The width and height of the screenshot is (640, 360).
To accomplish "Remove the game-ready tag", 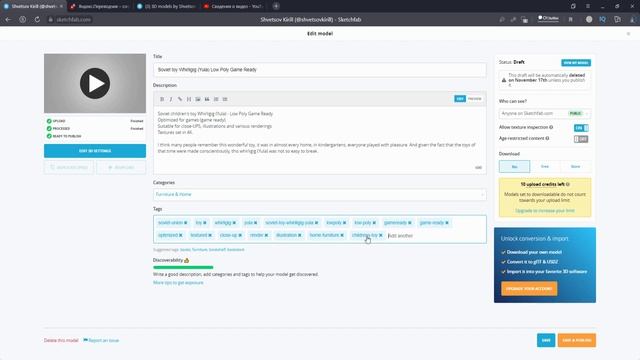I will (x=447, y=223).
